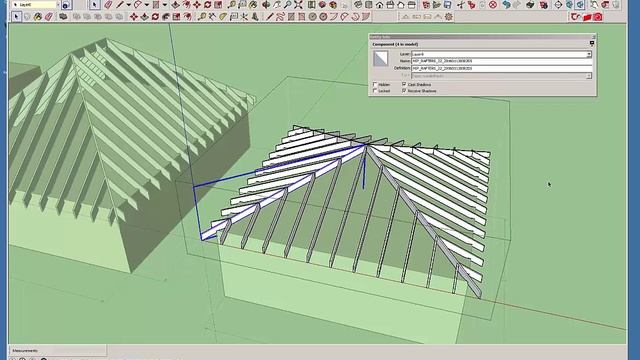Click the Redo arrow icon
640x360 pixels.
click(517, 5)
